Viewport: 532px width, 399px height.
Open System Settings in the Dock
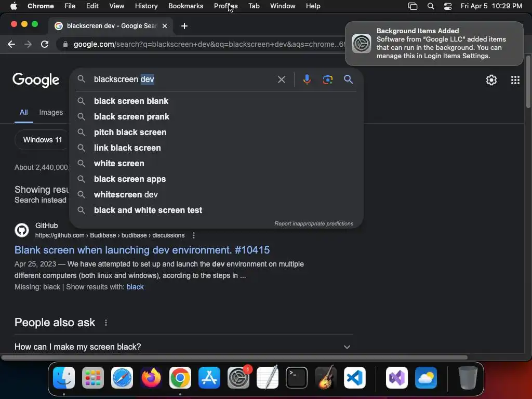tap(238, 377)
